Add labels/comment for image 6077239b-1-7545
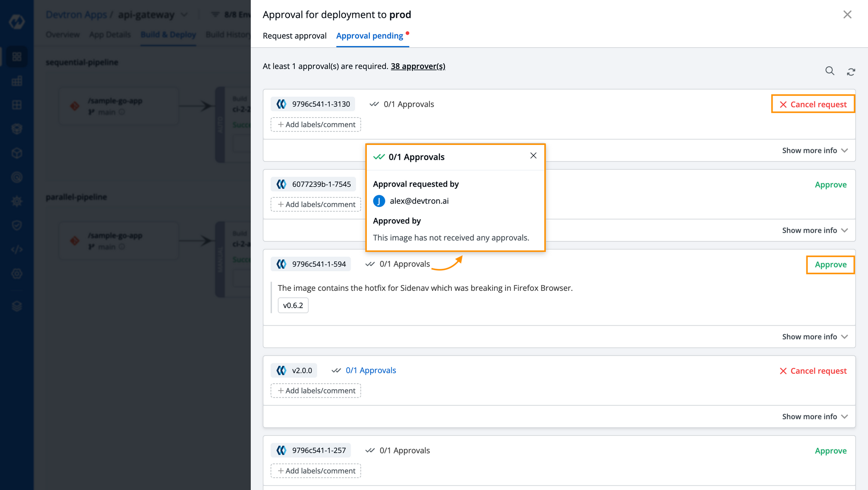The image size is (868, 490). pyautogui.click(x=316, y=204)
